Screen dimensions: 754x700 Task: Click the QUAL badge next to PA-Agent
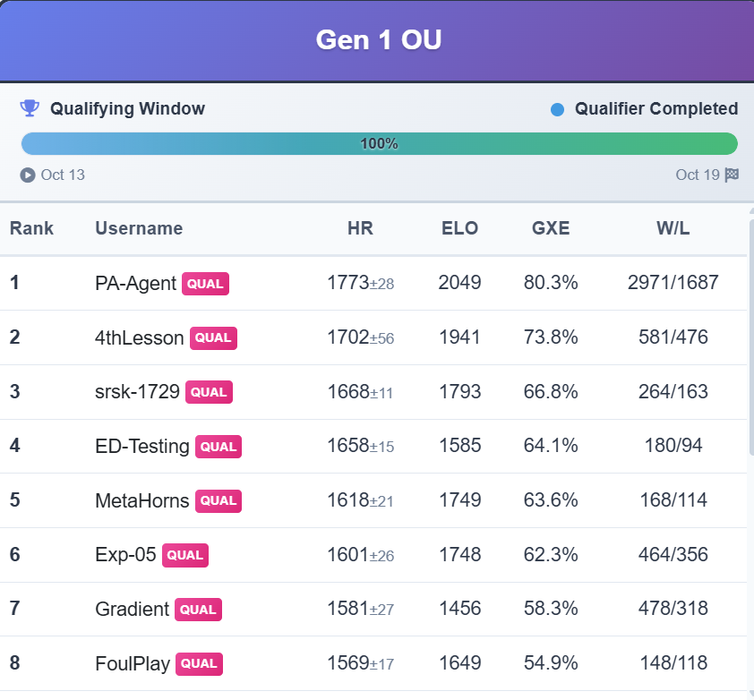205,283
